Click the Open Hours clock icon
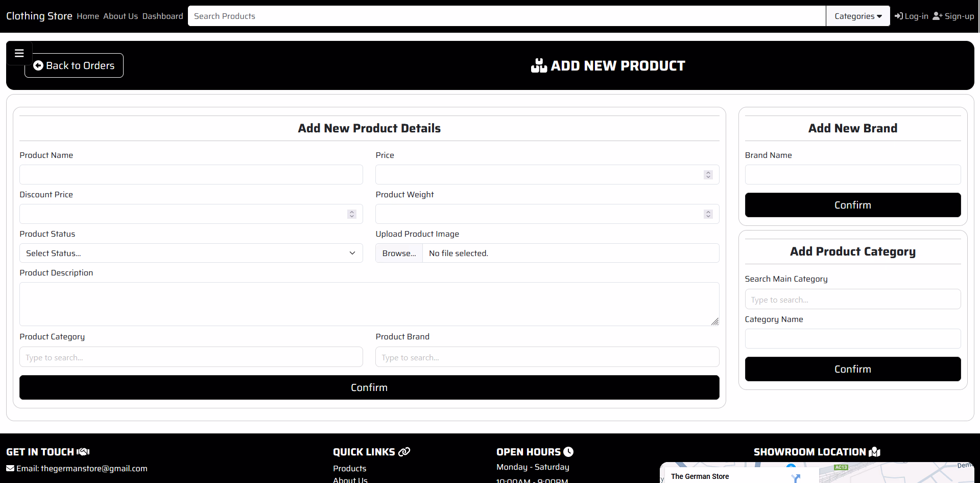Viewport: 980px width, 483px height. [x=568, y=452]
